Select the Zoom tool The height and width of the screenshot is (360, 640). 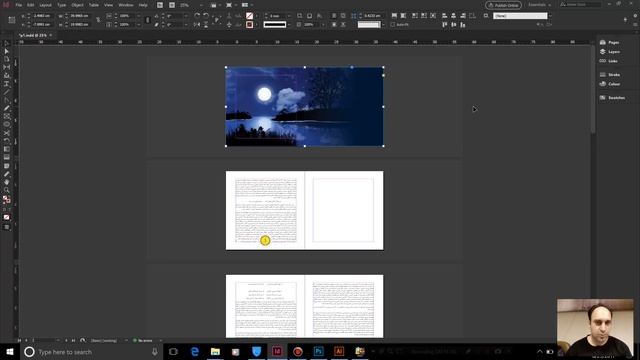[7, 191]
